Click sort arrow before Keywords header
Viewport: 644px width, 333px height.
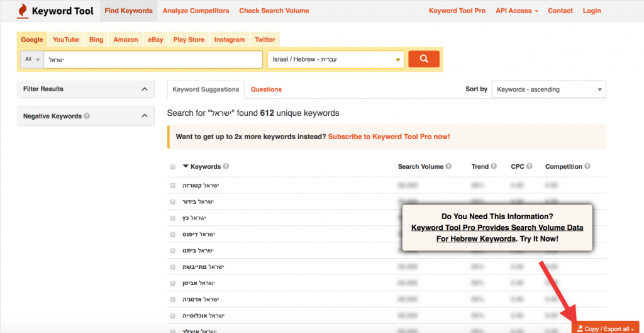point(186,166)
